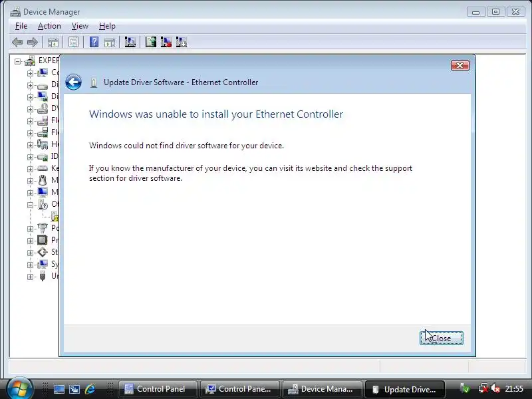The height and width of the screenshot is (399, 532).
Task: Select the DVD/CD-ROM drive icon in the tree
Action: [x=43, y=108]
